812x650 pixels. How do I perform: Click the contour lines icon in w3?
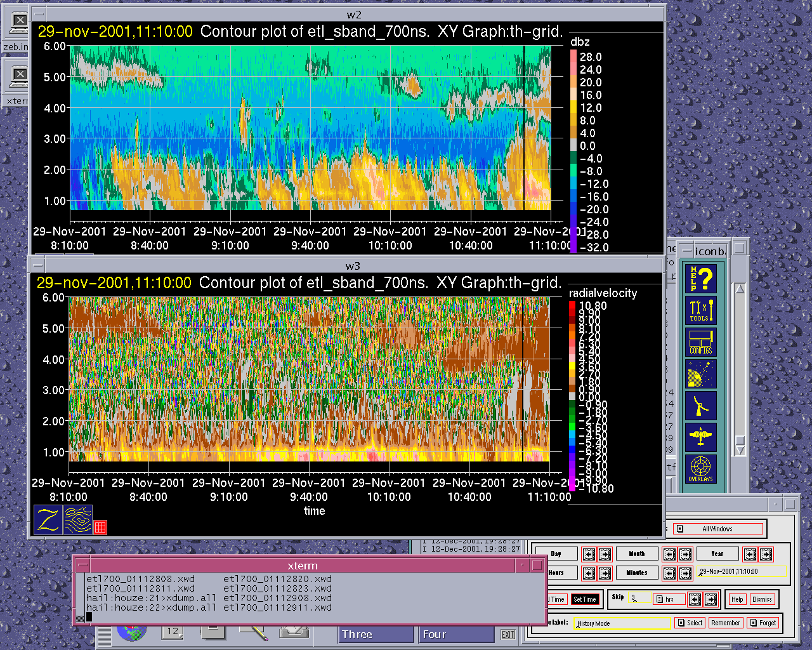[x=78, y=519]
